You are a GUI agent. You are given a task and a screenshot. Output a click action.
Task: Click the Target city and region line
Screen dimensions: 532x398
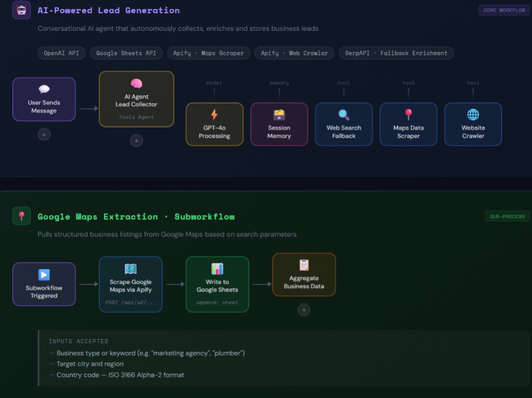click(90, 364)
